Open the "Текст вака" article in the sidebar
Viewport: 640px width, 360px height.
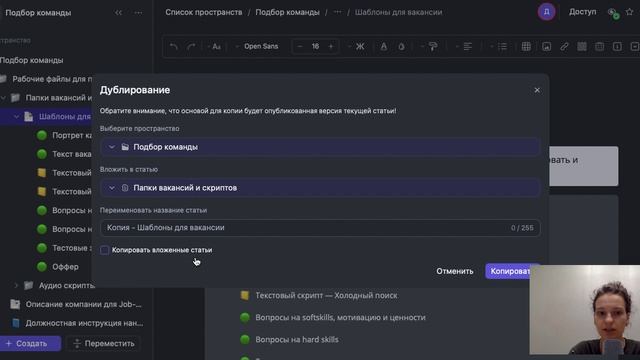tap(72, 154)
